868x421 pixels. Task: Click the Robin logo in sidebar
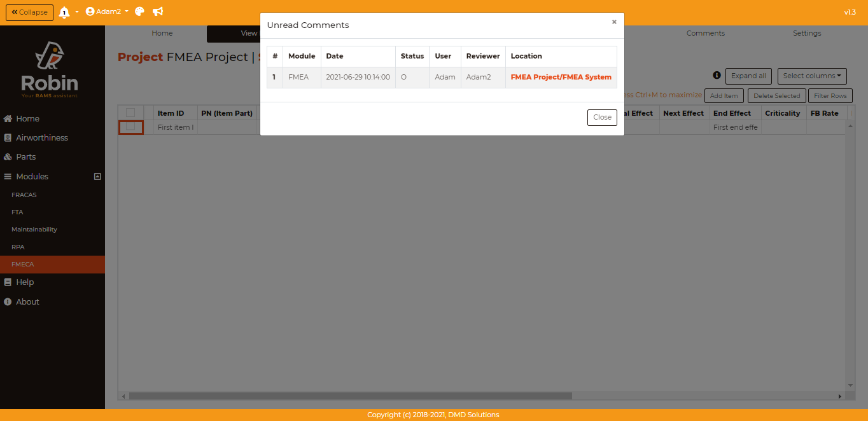pyautogui.click(x=50, y=69)
